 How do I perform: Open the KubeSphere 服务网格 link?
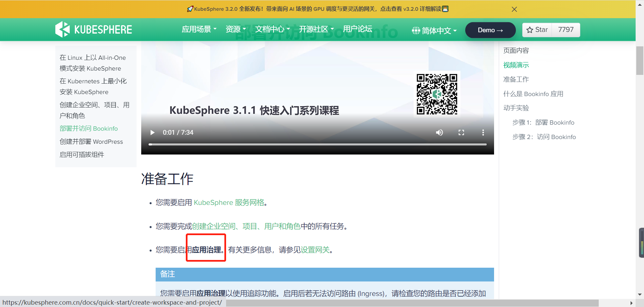pos(229,203)
